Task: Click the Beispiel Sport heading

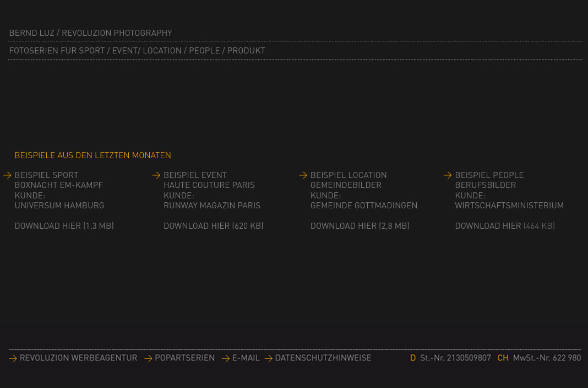Action: pyautogui.click(x=46, y=175)
